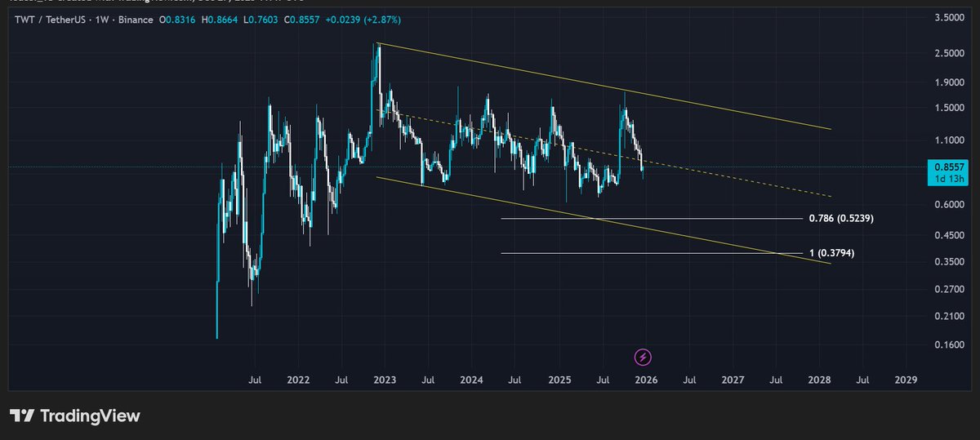Click 1.5000 on the price axis

(948, 108)
